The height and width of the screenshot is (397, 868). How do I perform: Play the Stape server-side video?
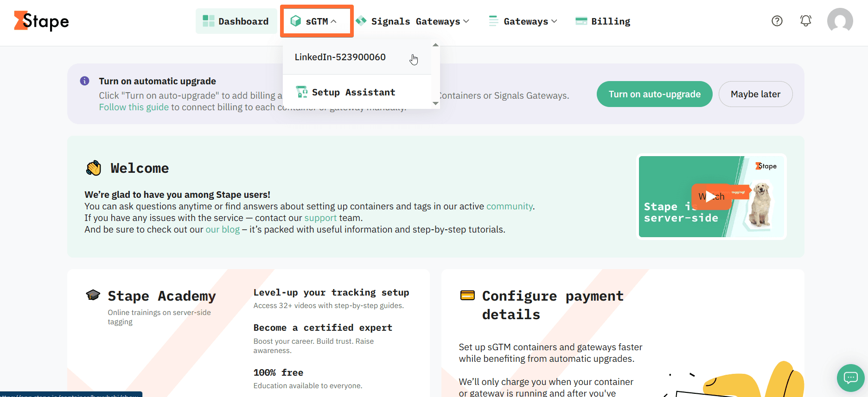(711, 196)
